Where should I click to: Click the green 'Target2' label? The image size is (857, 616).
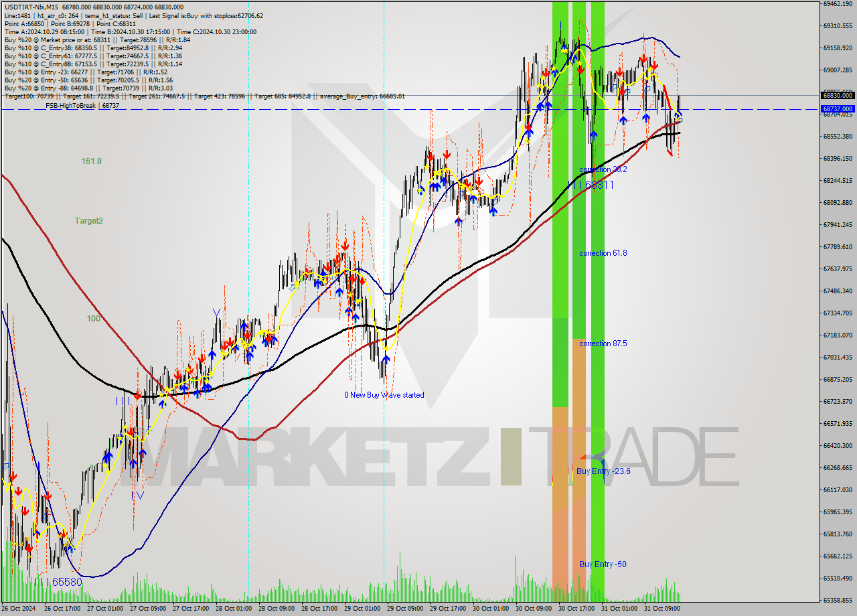point(89,220)
